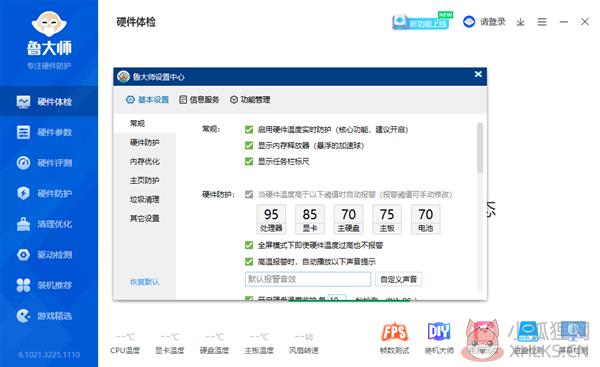This screenshot has width=600, height=367.
Task: Select 主页防护 in the settings list
Action: [x=145, y=180]
